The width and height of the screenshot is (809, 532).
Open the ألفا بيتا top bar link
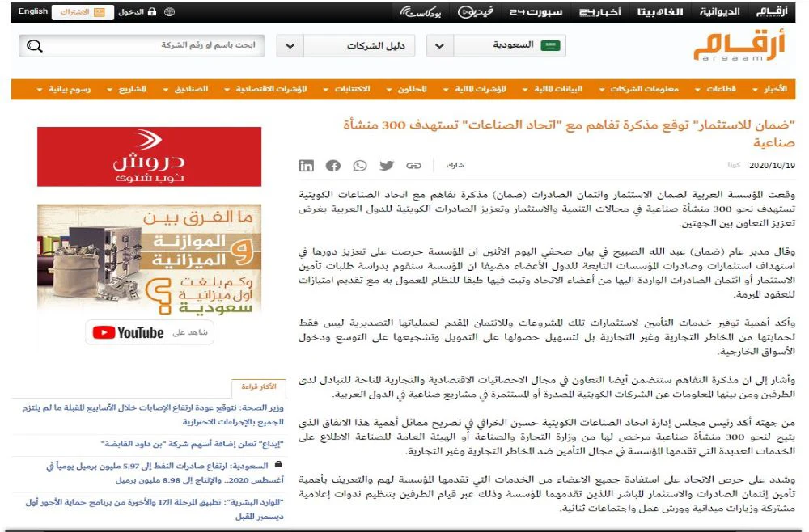(x=660, y=12)
